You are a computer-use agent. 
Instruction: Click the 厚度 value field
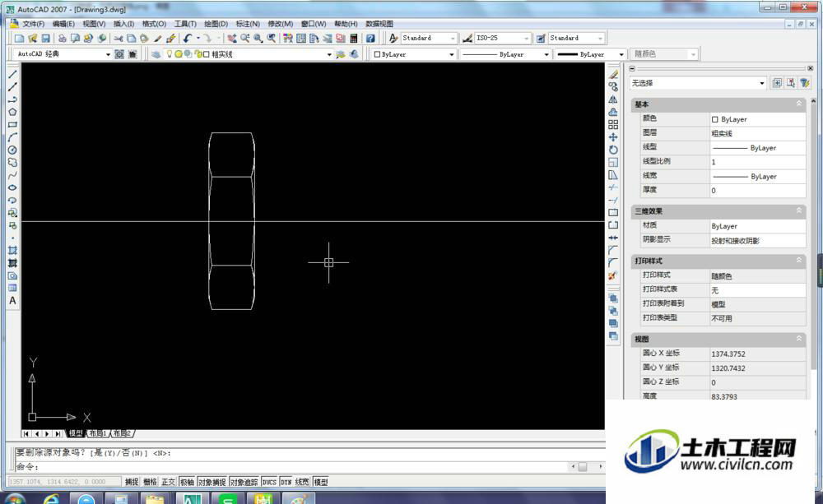[757, 191]
